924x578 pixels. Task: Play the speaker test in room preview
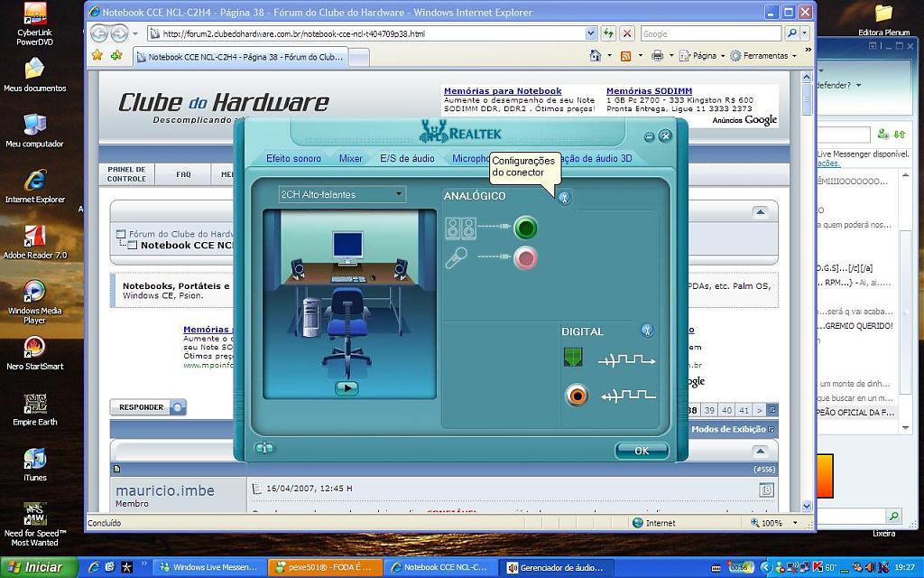click(x=346, y=388)
